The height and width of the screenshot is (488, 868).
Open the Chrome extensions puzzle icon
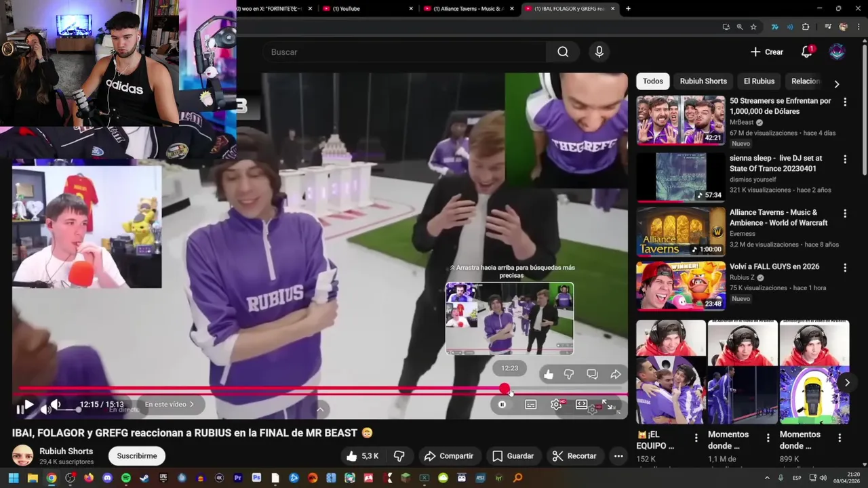pos(806,27)
